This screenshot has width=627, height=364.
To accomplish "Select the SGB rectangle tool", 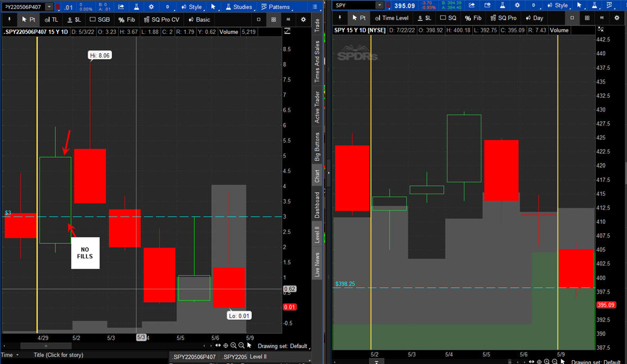I will (x=100, y=19).
